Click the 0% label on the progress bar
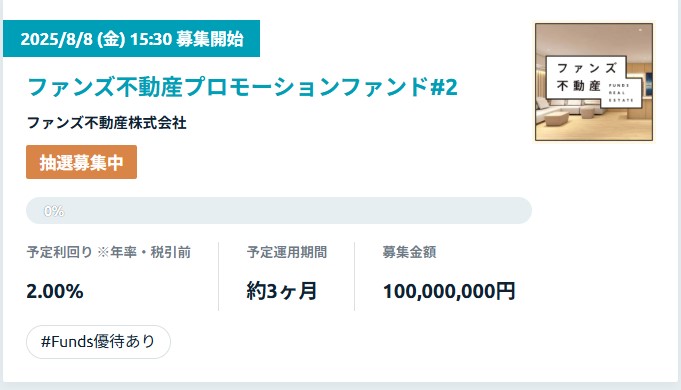Image resolution: width=681 pixels, height=390 pixels. [54, 211]
